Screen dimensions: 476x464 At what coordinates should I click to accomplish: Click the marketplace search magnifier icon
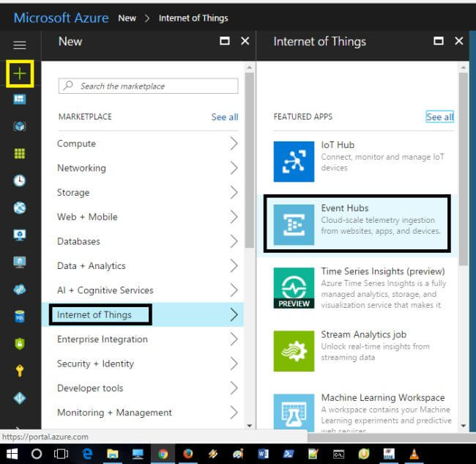[x=68, y=85]
